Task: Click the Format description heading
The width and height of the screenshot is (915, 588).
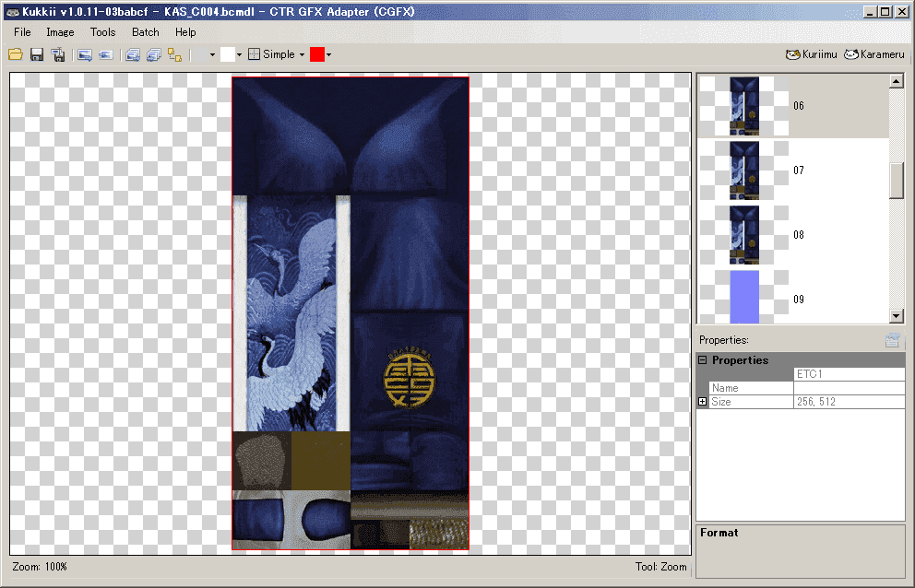Action: (x=719, y=533)
